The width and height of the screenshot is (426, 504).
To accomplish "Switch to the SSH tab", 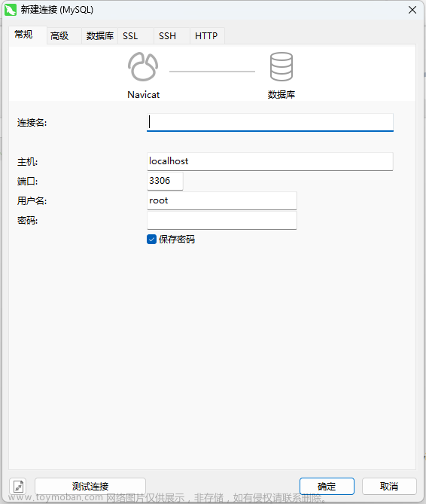I will [172, 35].
